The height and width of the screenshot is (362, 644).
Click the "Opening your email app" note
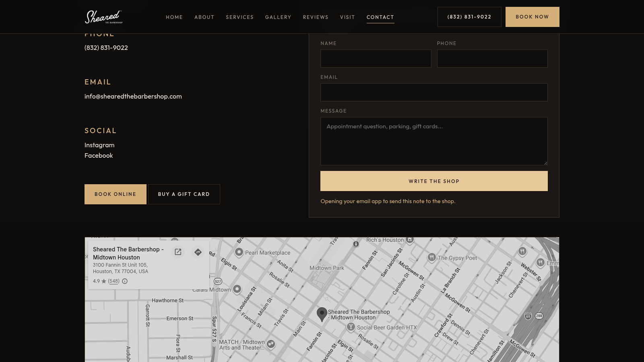pyautogui.click(x=388, y=201)
